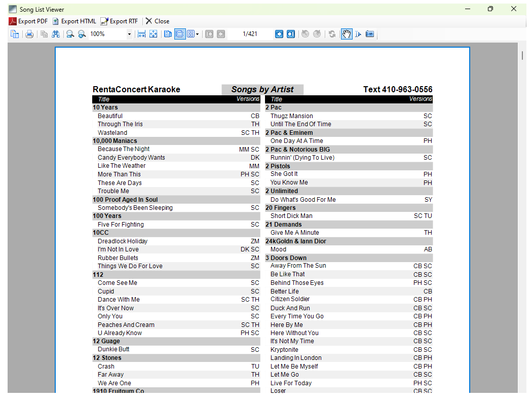The image size is (532, 402).
Task: Jump to the last page
Action: (x=291, y=34)
